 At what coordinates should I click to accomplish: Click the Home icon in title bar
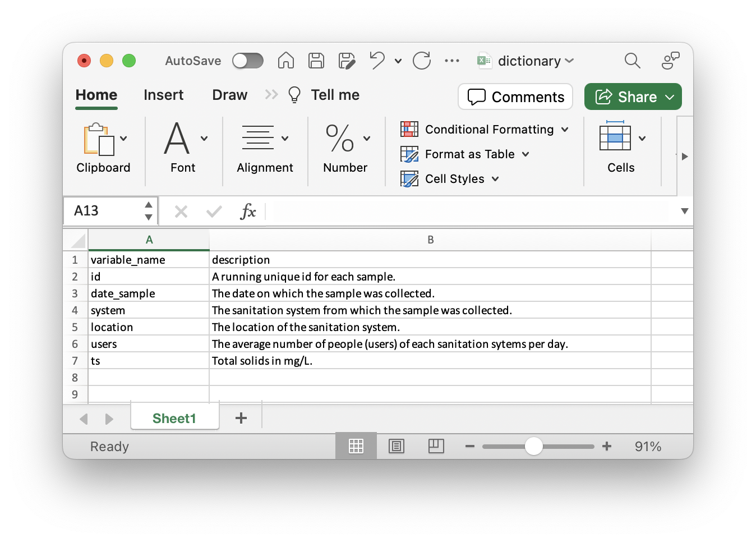[286, 61]
